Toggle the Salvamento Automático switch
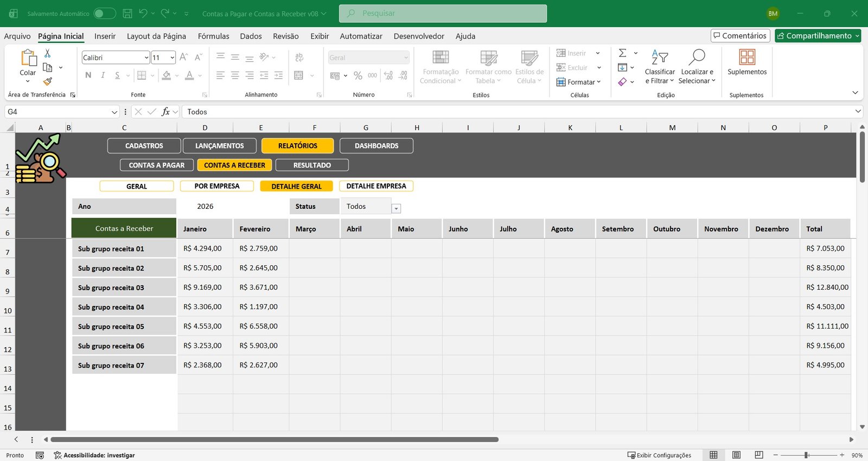Image resolution: width=868 pixels, height=461 pixels. [x=105, y=14]
